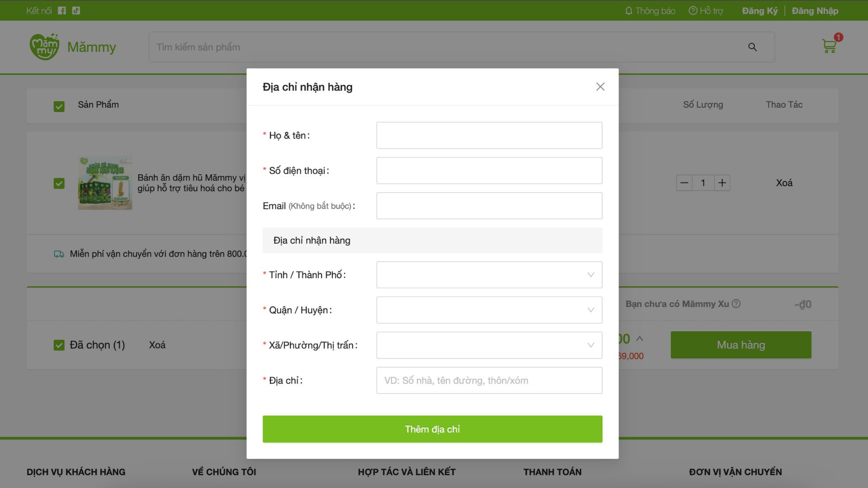The width and height of the screenshot is (868, 488).
Task: Toggle the Đã chọn (1) checkbox
Action: 59,345
